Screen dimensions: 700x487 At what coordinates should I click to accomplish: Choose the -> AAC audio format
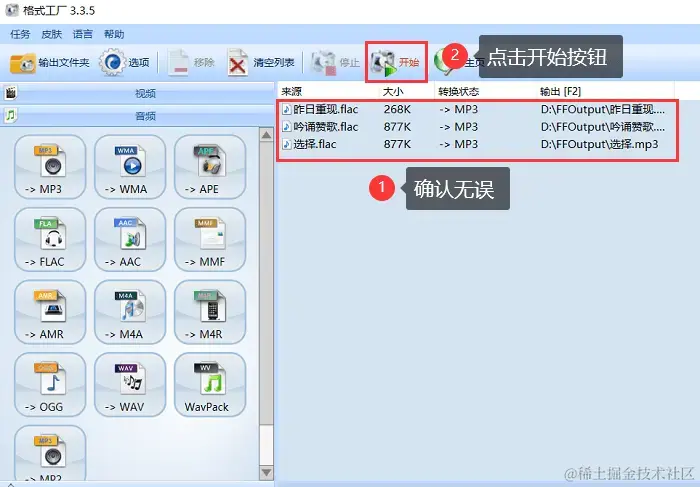[x=130, y=239]
